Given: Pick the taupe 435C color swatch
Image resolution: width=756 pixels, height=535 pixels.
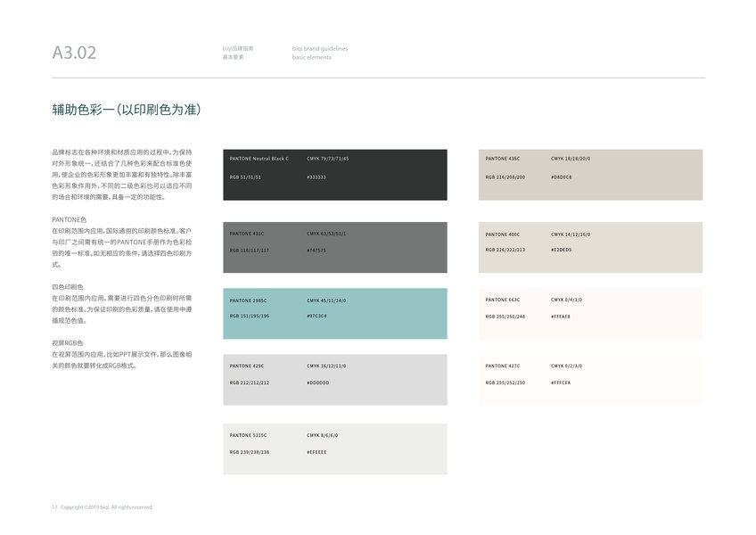Looking at the screenshot, I should (x=590, y=175).
